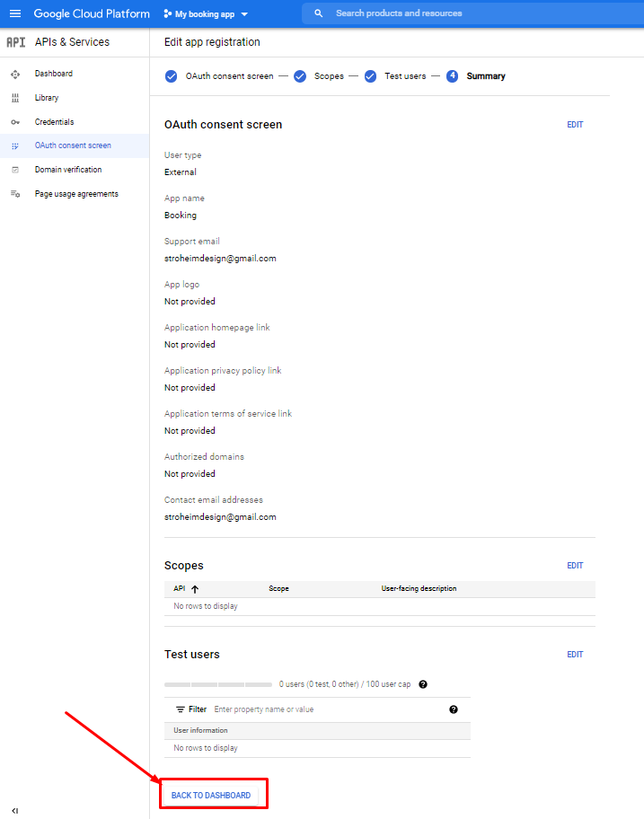Click the contact email address value
This screenshot has width=644, height=819.
(x=220, y=517)
